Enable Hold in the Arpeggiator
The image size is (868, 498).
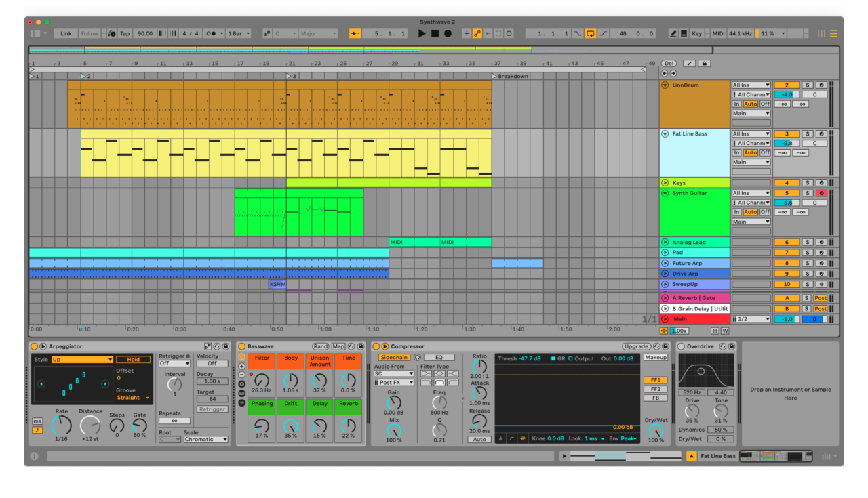click(133, 360)
